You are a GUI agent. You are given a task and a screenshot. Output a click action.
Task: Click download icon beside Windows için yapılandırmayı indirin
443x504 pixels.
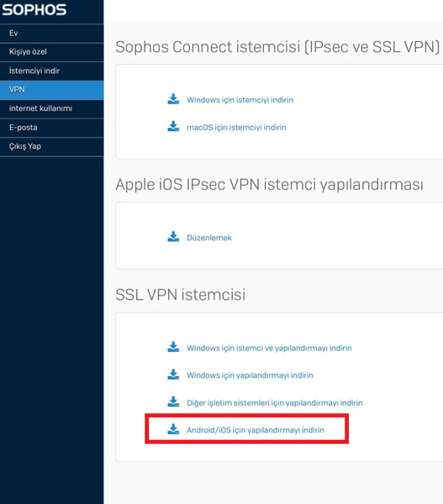coord(173,375)
